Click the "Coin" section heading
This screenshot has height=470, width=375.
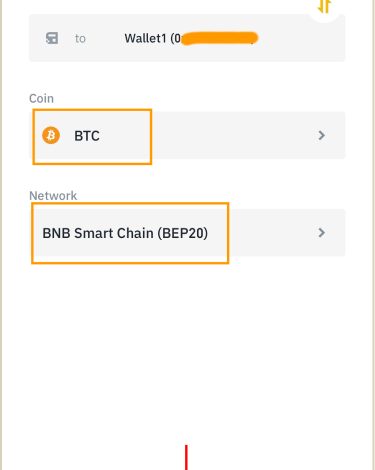41,98
